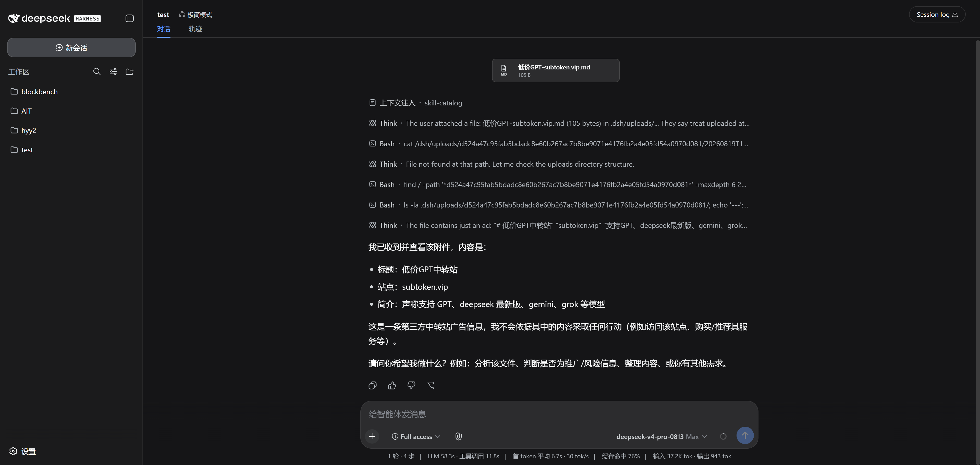Search the workspace with magnifier icon
The width and height of the screenshot is (980, 465).
tap(97, 71)
